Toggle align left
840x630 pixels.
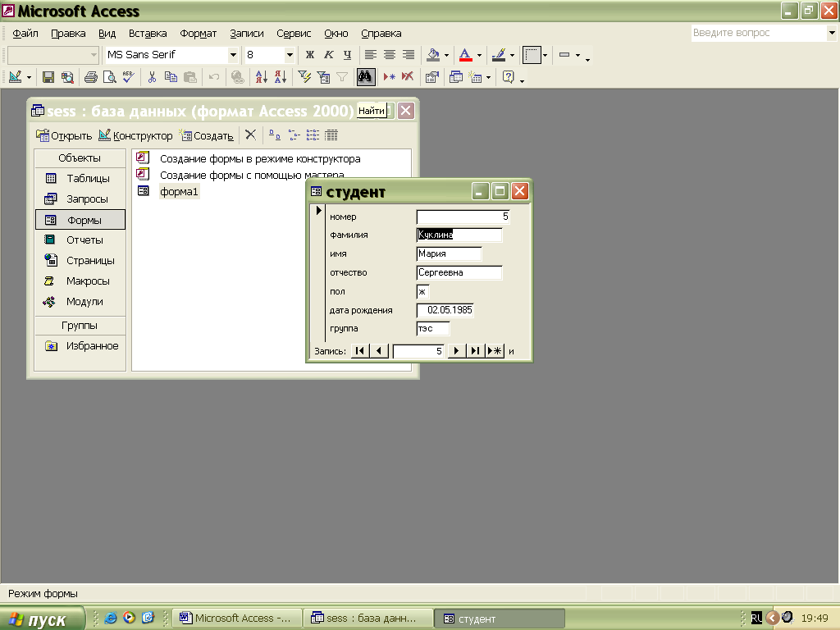point(370,55)
